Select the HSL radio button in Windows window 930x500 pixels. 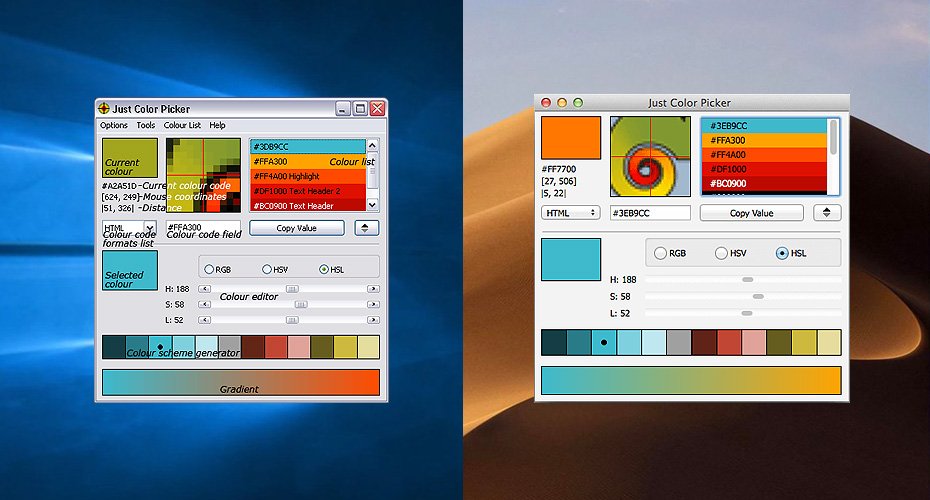[x=324, y=269]
